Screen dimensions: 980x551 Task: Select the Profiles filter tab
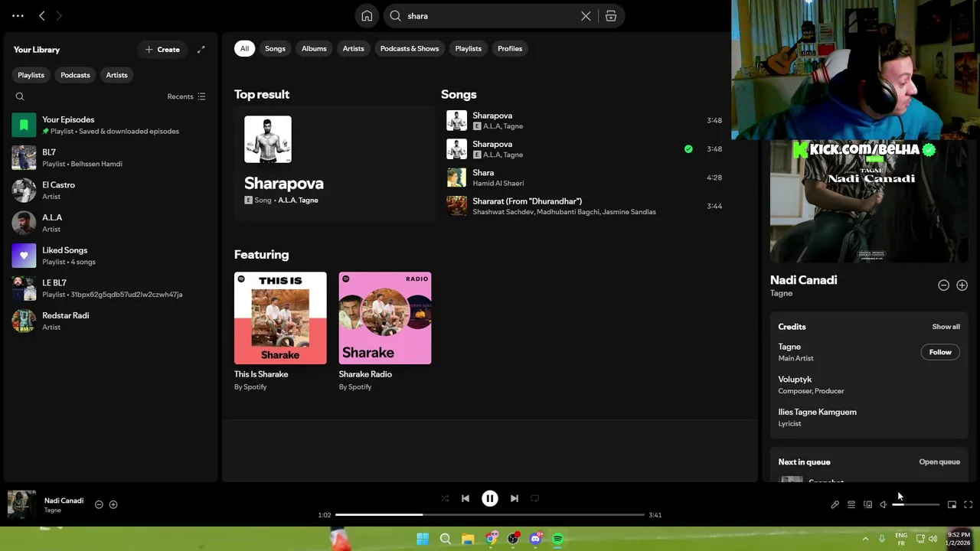coord(510,48)
